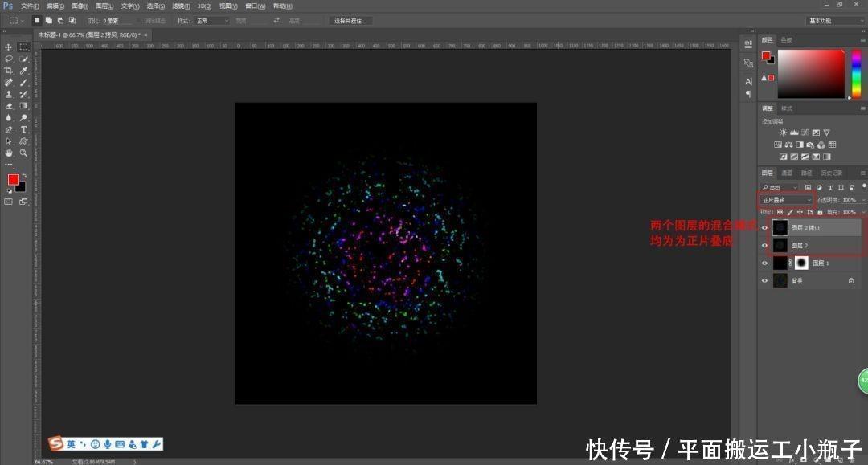
Task: Select the Horizontal Type tool
Action: coord(23,129)
